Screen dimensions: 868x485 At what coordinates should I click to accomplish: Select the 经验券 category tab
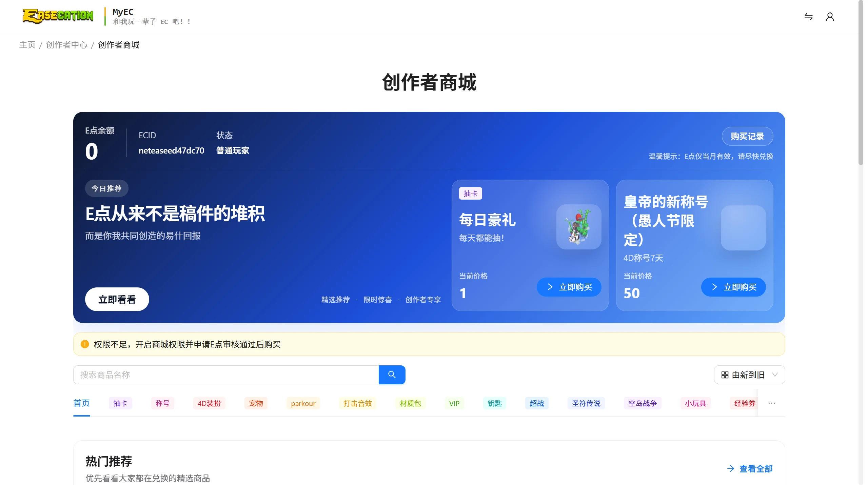(x=745, y=403)
